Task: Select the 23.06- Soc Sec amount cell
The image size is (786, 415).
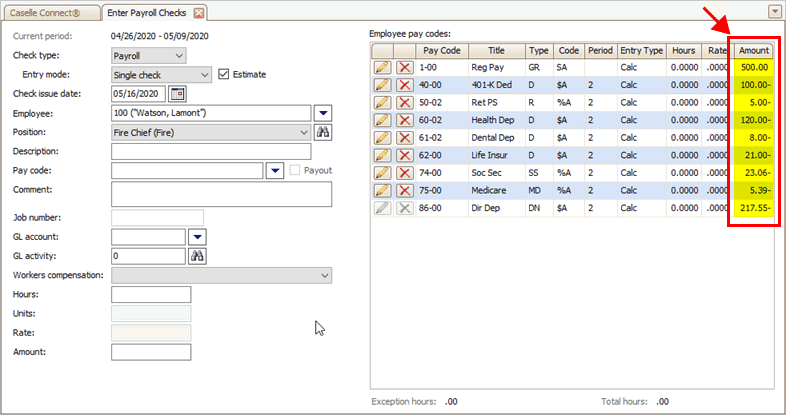Action: [x=753, y=172]
